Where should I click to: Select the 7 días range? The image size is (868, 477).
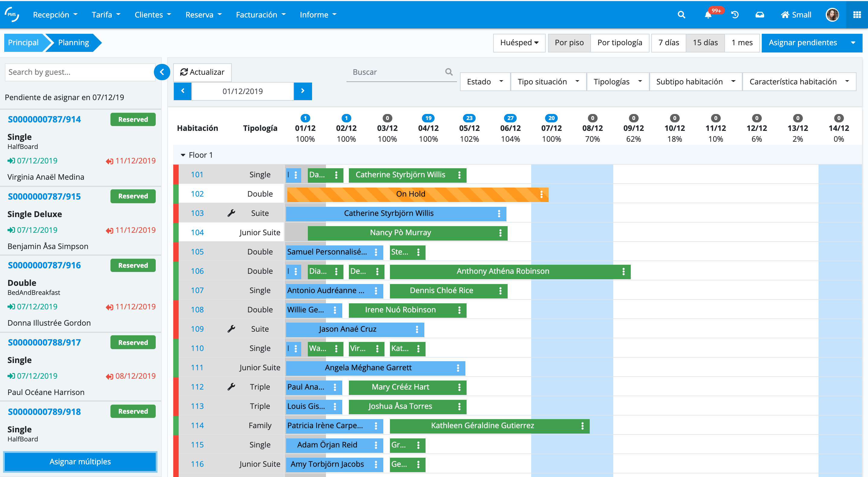click(669, 43)
